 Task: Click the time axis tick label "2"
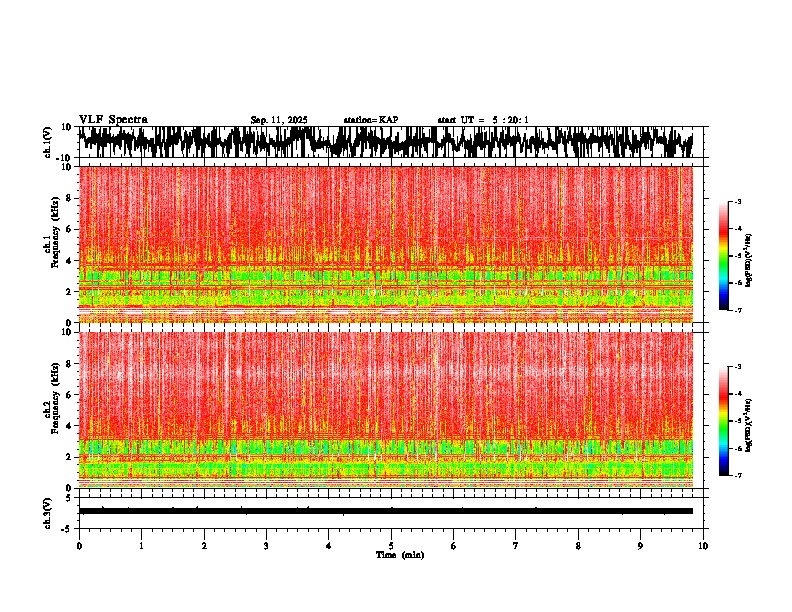[204, 546]
